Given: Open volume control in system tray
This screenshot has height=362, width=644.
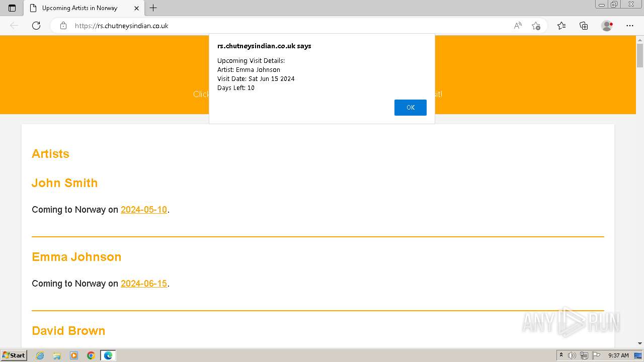Looking at the screenshot, I should (572, 355).
